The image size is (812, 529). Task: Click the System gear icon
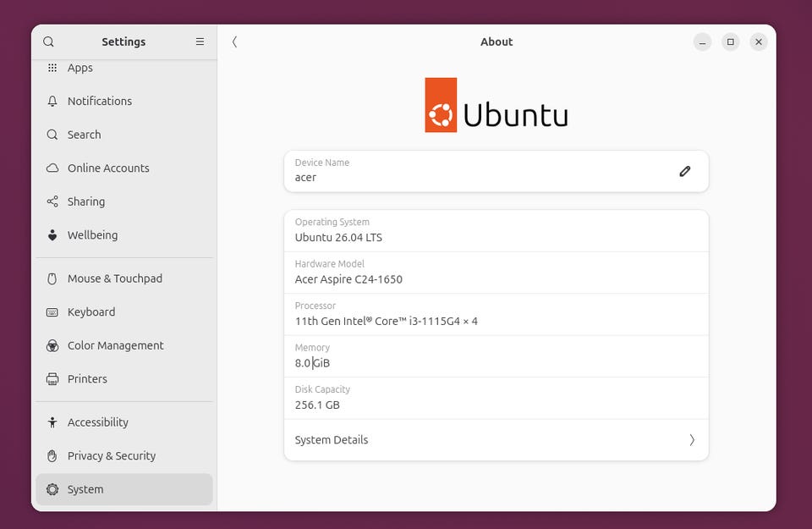pyautogui.click(x=52, y=489)
